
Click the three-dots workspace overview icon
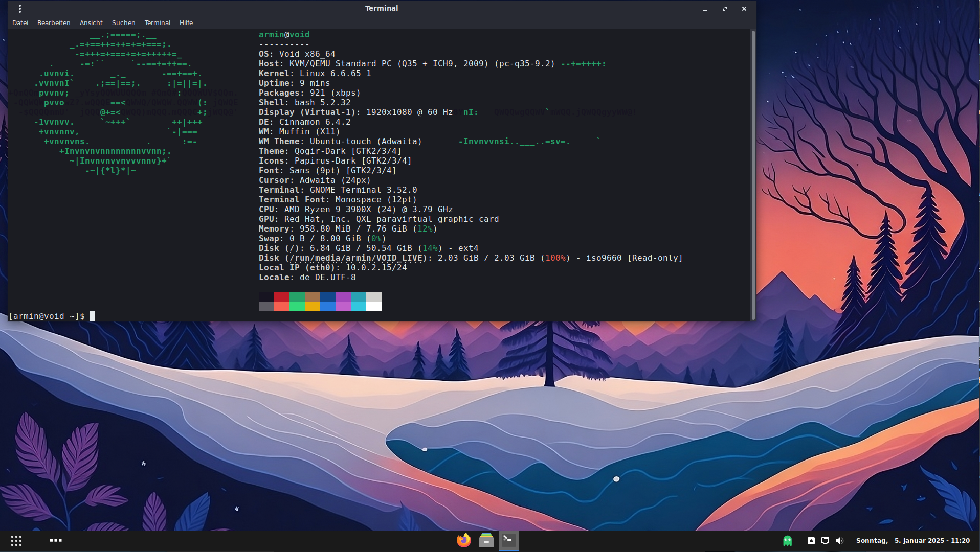click(x=56, y=540)
